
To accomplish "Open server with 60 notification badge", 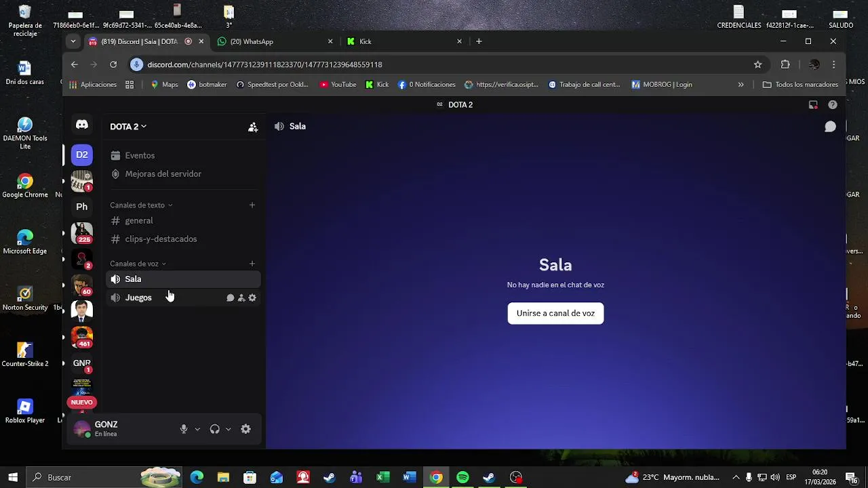I will [82, 285].
